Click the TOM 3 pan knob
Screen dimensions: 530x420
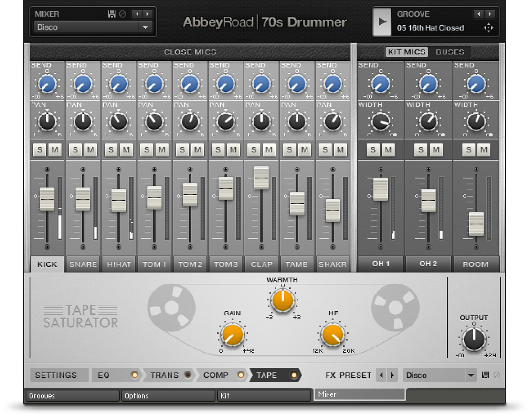click(226, 122)
